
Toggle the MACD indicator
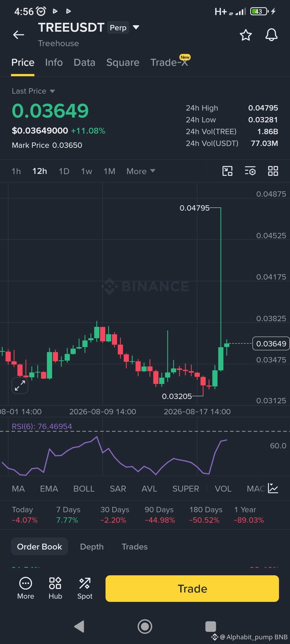click(x=256, y=489)
